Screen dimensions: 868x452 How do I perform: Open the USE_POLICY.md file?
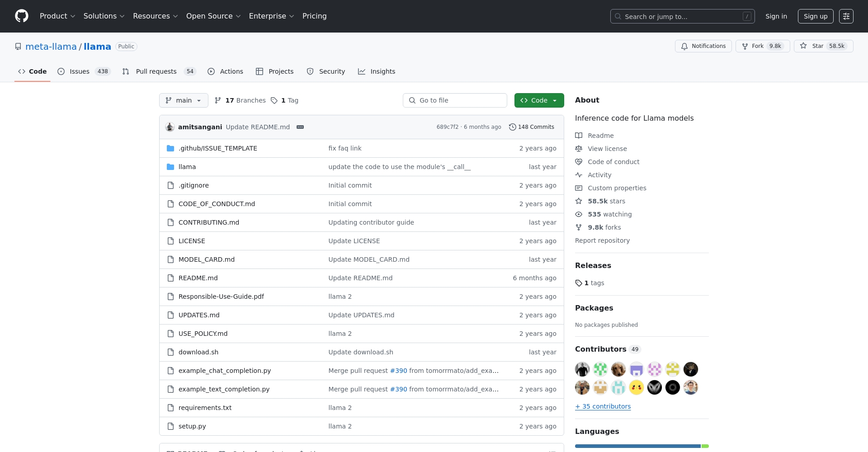[203, 334]
